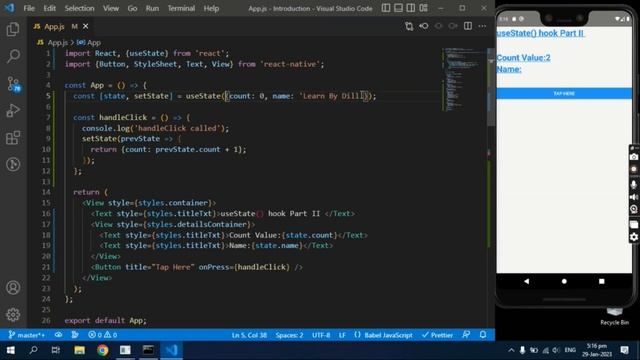
Task: Open the editor More Actions ellipsis
Action: pyautogui.click(x=482, y=26)
